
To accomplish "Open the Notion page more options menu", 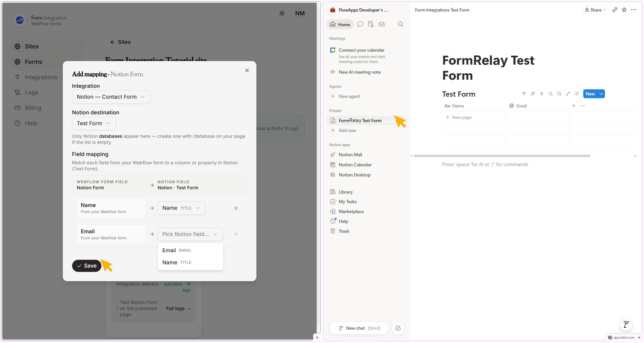I will (x=634, y=10).
